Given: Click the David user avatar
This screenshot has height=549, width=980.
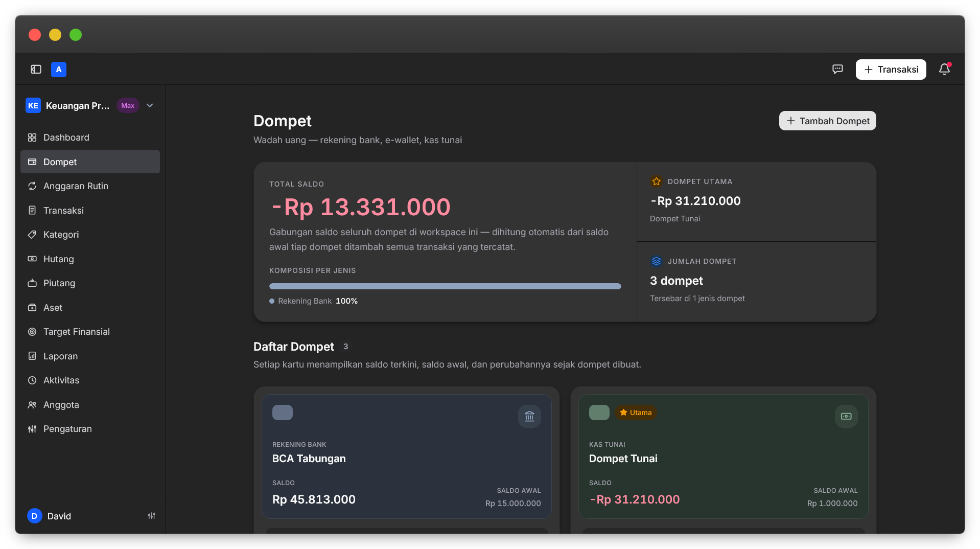Looking at the screenshot, I should (x=34, y=516).
